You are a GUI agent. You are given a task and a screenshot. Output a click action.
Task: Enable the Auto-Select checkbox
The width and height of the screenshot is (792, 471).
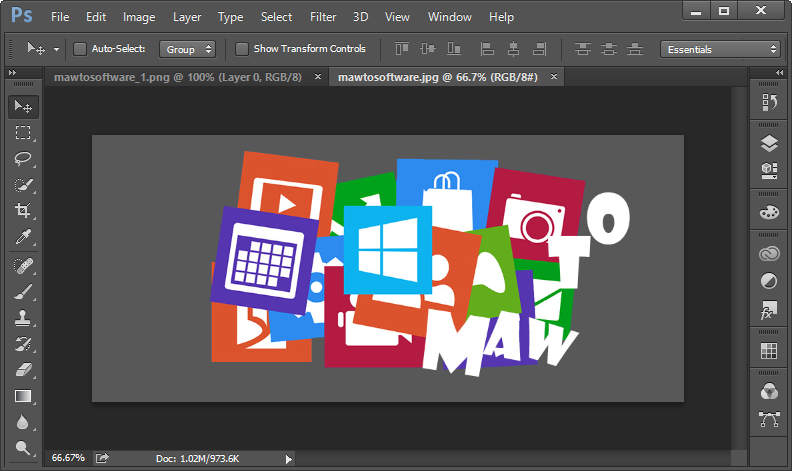click(x=80, y=49)
